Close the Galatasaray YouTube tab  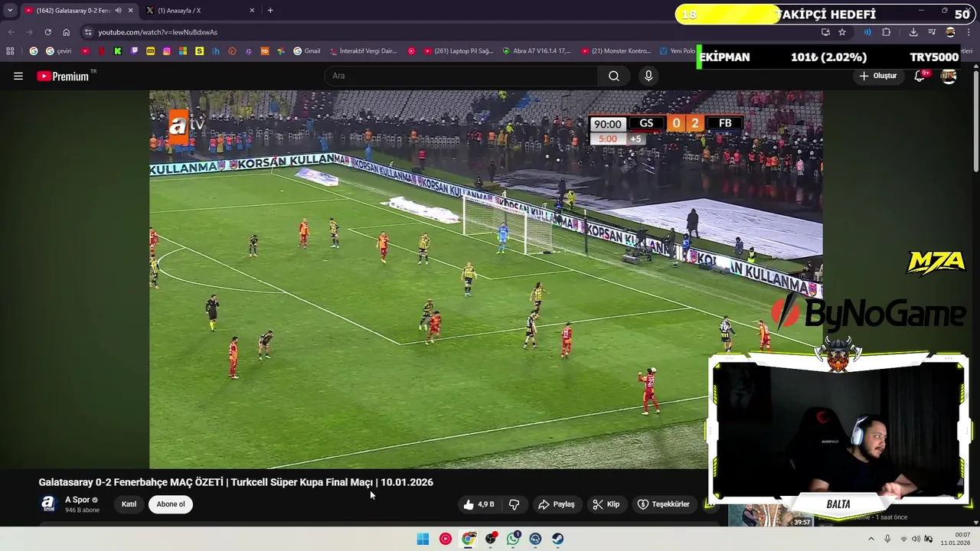(130, 11)
